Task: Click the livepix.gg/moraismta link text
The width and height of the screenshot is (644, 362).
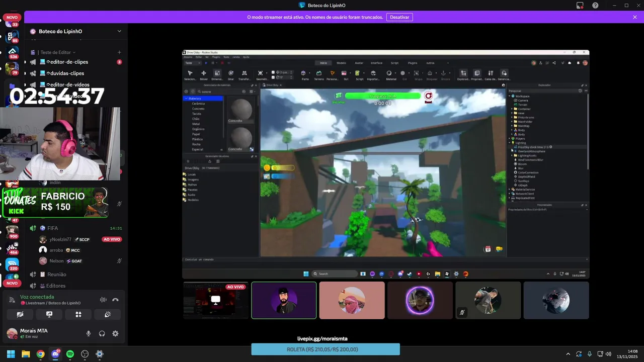Action: coord(323,339)
